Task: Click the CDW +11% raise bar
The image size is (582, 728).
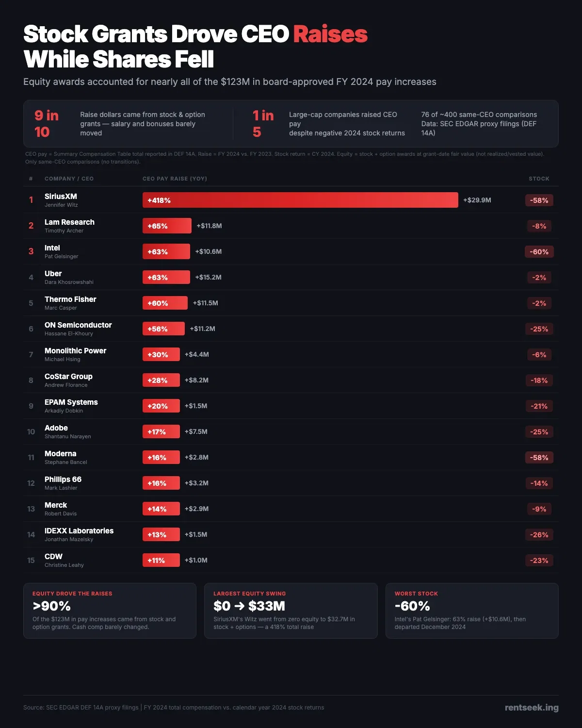Action: (x=161, y=560)
